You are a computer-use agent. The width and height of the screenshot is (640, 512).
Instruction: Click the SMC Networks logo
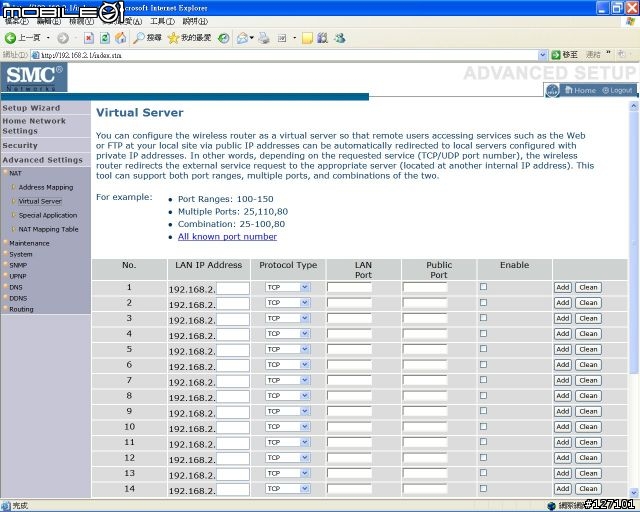pyautogui.click(x=34, y=78)
